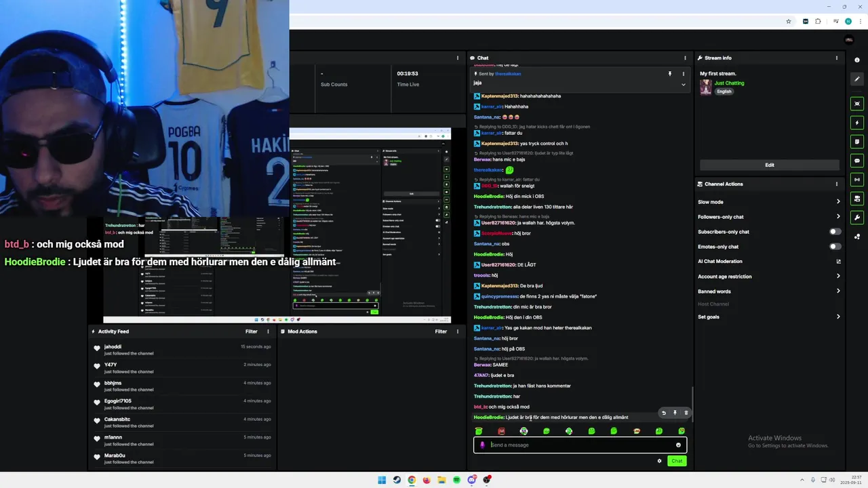Open Spotify from the taskbar
Viewport: 868px width, 488px height.
(x=456, y=480)
